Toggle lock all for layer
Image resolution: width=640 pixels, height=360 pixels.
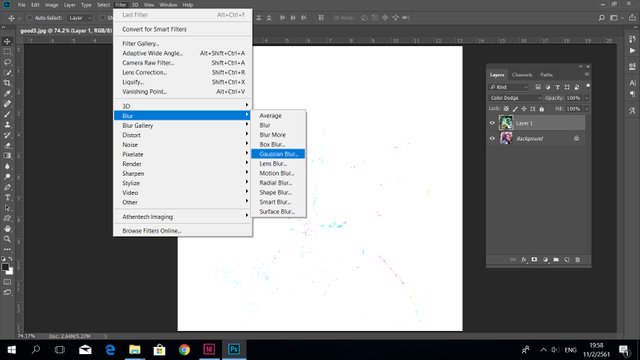point(542,109)
